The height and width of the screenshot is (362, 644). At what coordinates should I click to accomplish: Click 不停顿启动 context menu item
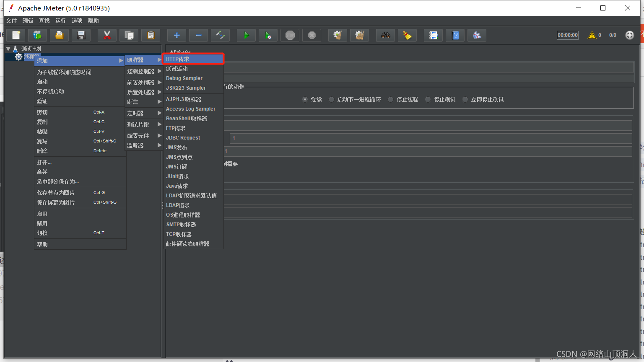[80, 91]
